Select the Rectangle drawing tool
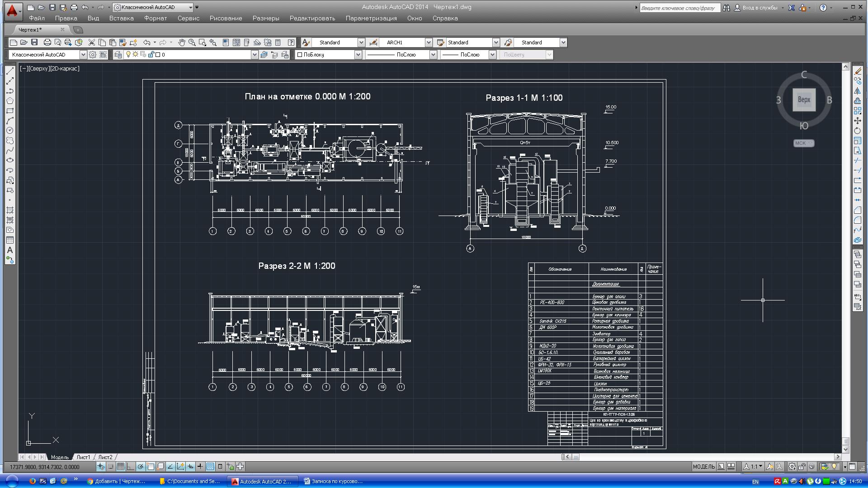The height and width of the screenshot is (488, 868). tap(10, 111)
